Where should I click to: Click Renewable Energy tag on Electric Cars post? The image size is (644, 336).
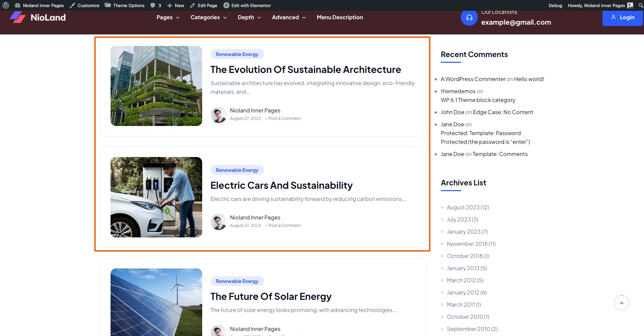click(x=237, y=170)
